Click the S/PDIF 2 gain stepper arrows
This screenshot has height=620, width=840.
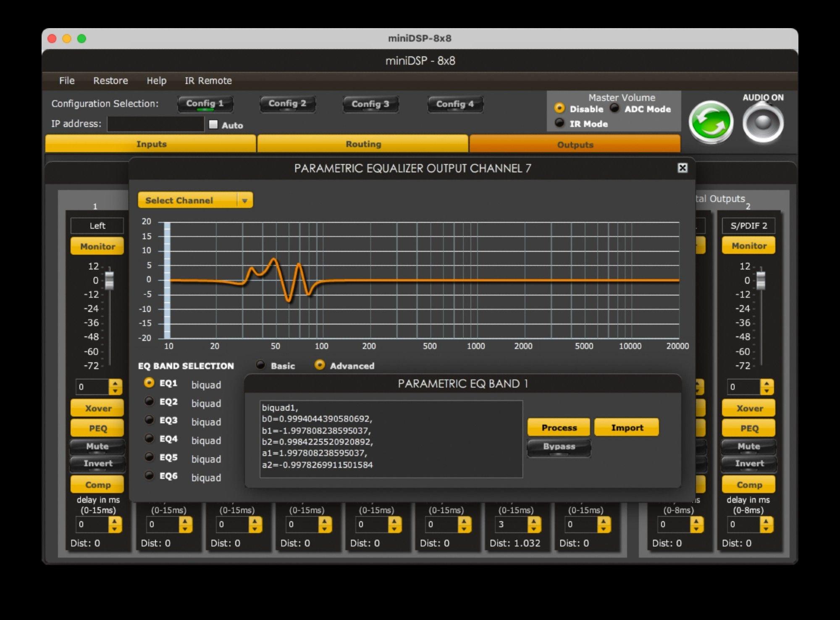pyautogui.click(x=767, y=387)
